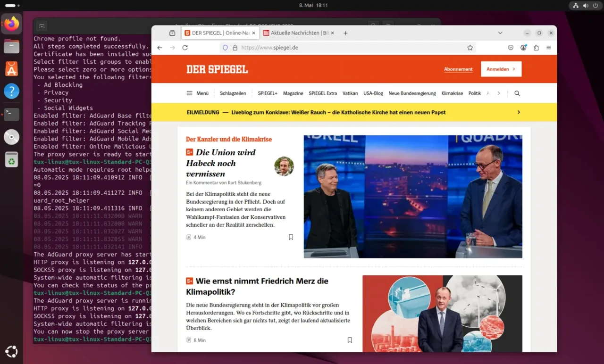Open Firefox hamburger application menu
The image size is (604, 364).
point(548,48)
